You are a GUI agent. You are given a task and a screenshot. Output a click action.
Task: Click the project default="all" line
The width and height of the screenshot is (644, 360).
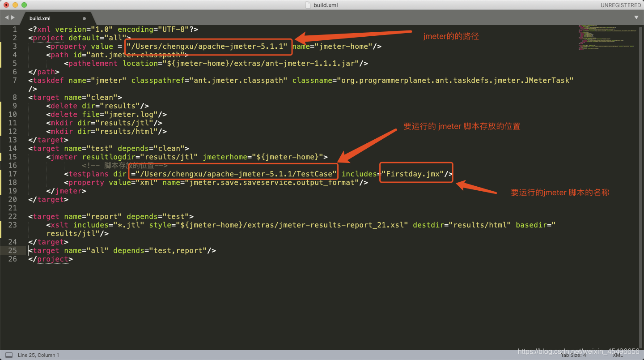point(80,38)
